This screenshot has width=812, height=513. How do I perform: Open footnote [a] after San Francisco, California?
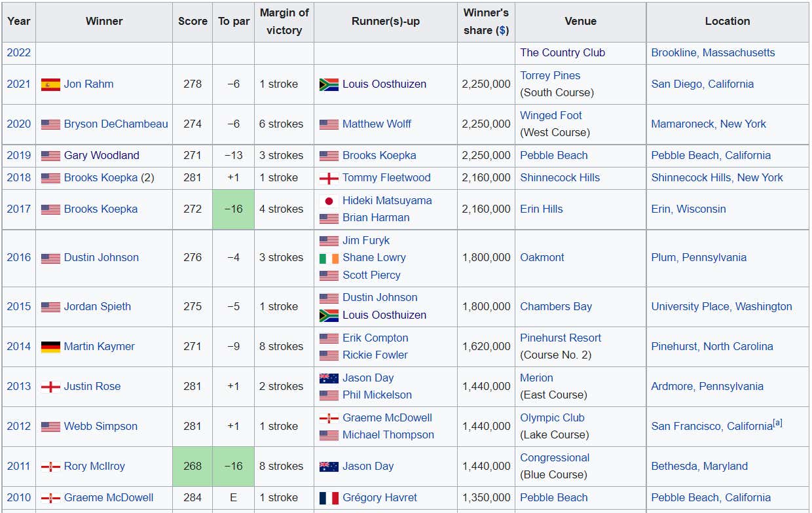[777, 423]
